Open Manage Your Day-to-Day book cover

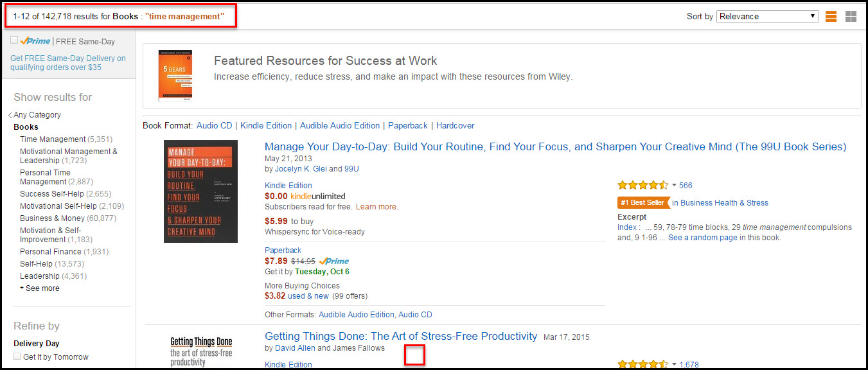(x=200, y=191)
